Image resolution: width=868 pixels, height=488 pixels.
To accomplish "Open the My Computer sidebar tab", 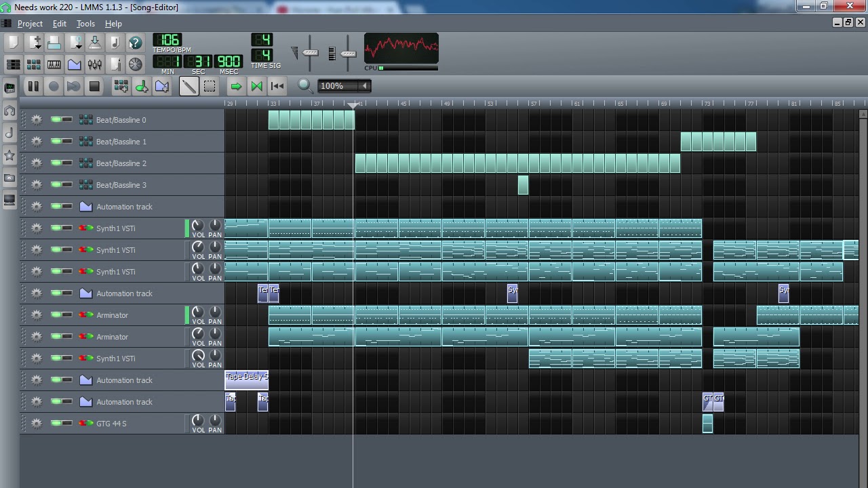I will point(9,200).
